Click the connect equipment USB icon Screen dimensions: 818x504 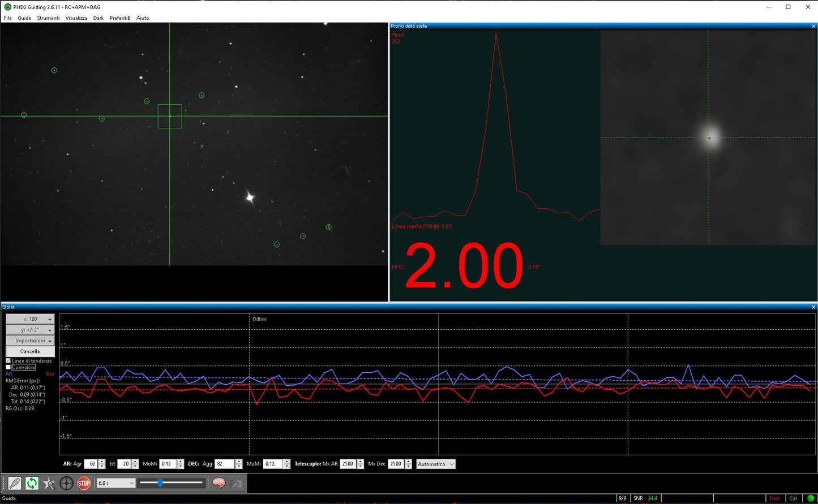(15, 483)
